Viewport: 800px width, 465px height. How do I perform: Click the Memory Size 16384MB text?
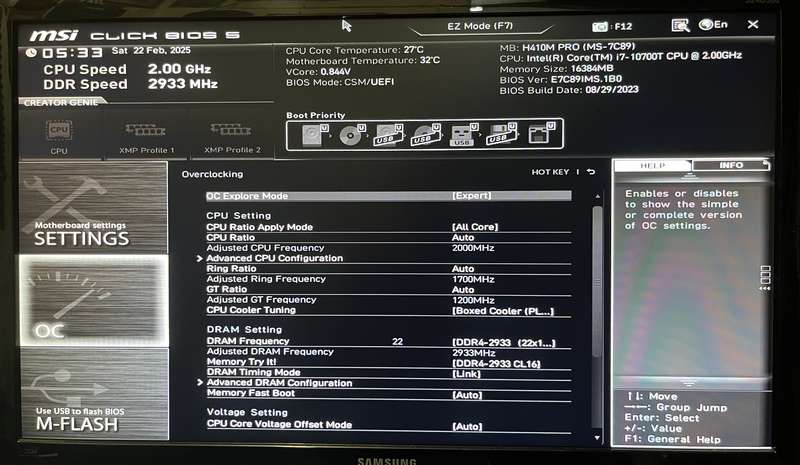pyautogui.click(x=556, y=69)
